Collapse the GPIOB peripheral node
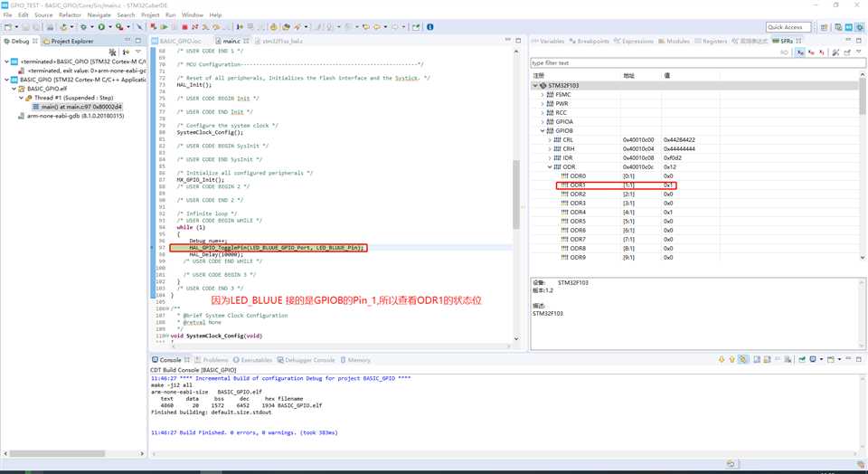The height and width of the screenshot is (474, 868). [x=542, y=130]
